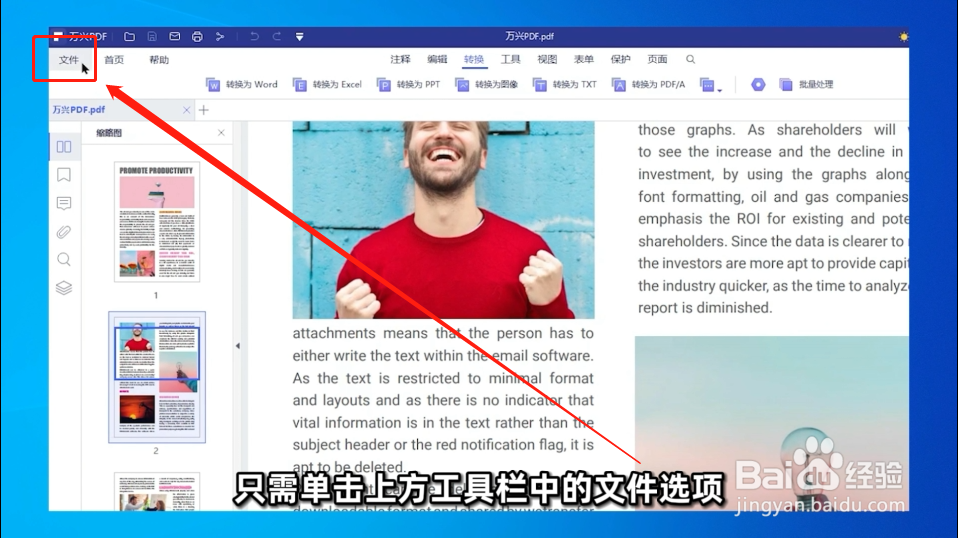This screenshot has height=538, width=958.
Task: Select page 1 thumbnail
Action: [157, 222]
